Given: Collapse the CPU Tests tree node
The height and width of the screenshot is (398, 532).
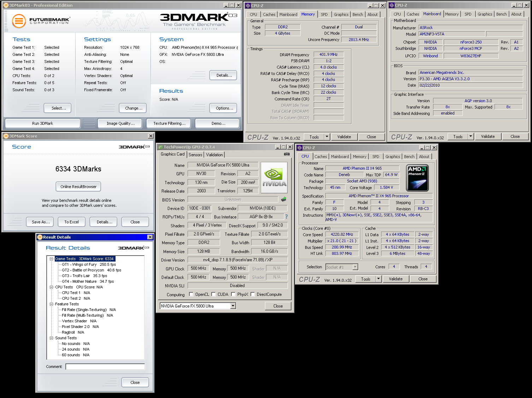Looking at the screenshot, I should click(52, 287).
